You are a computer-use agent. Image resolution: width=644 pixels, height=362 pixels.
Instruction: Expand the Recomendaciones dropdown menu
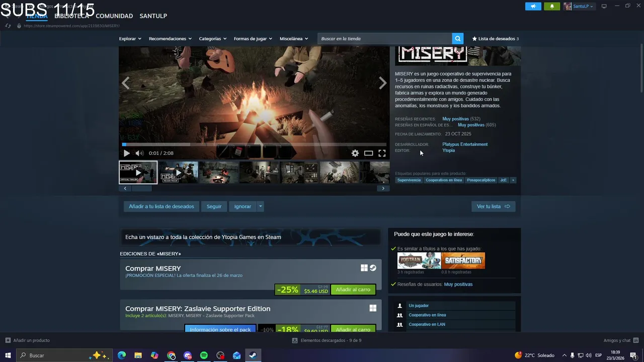coord(170,39)
